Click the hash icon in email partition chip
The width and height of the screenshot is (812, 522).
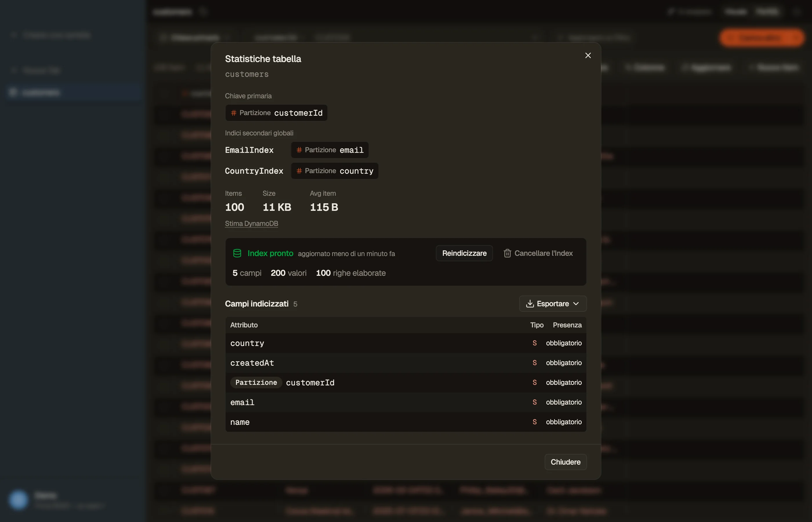(x=299, y=150)
